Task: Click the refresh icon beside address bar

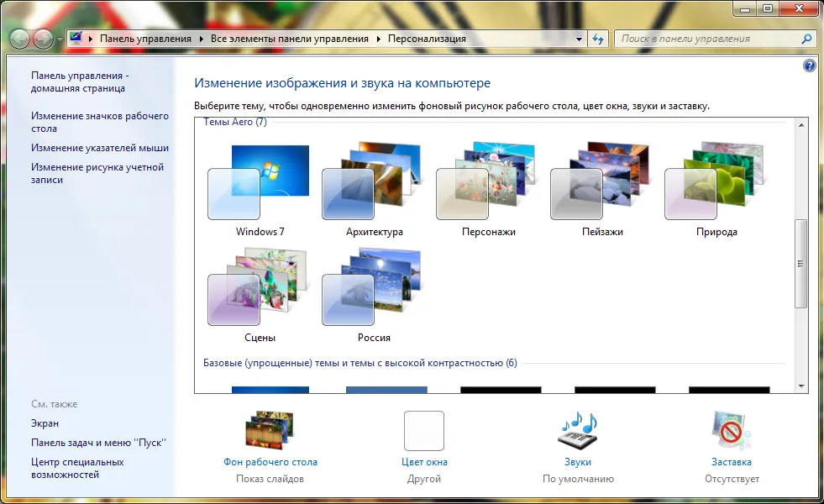Action: pyautogui.click(x=598, y=39)
